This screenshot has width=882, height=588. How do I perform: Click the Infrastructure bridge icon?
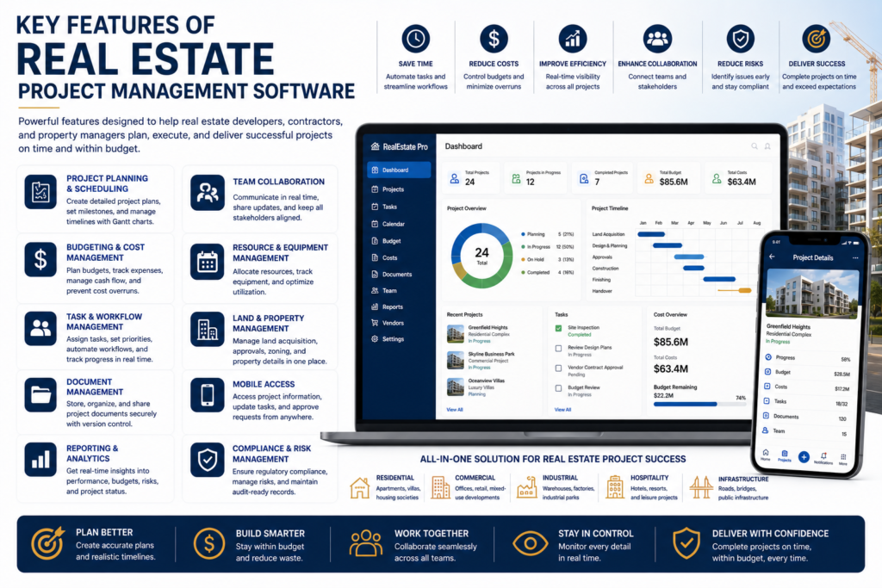pyautogui.click(x=701, y=487)
